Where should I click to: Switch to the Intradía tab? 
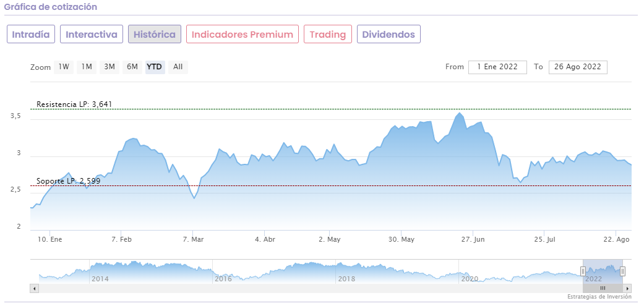click(32, 34)
